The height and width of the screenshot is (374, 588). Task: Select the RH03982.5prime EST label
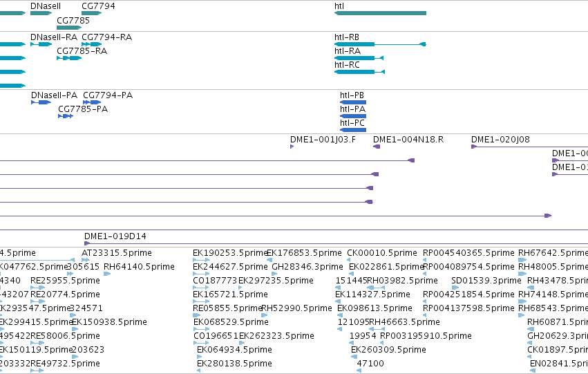pyautogui.click(x=402, y=281)
